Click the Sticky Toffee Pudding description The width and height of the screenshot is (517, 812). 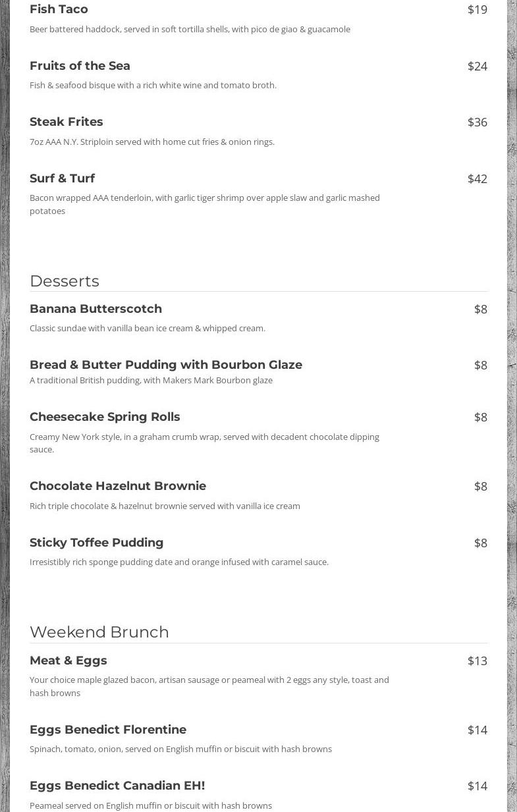coord(178,562)
